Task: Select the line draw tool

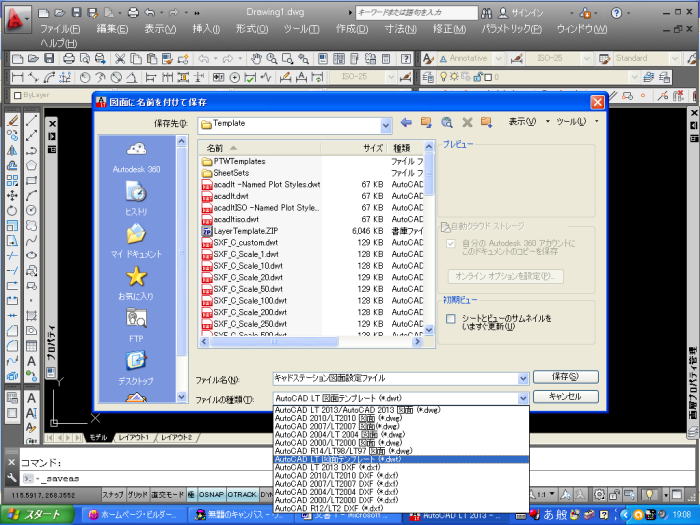Action: [31, 120]
